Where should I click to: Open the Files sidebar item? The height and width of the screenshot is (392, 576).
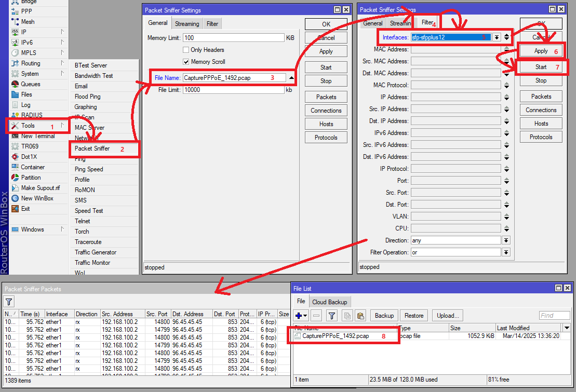26,94
